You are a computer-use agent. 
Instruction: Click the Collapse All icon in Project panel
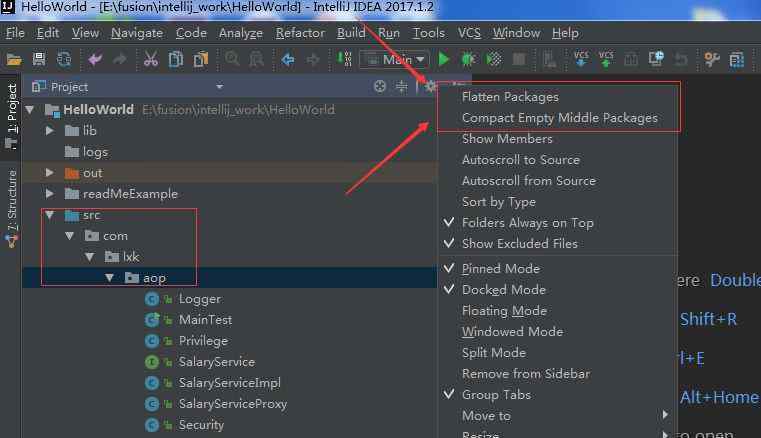(402, 86)
